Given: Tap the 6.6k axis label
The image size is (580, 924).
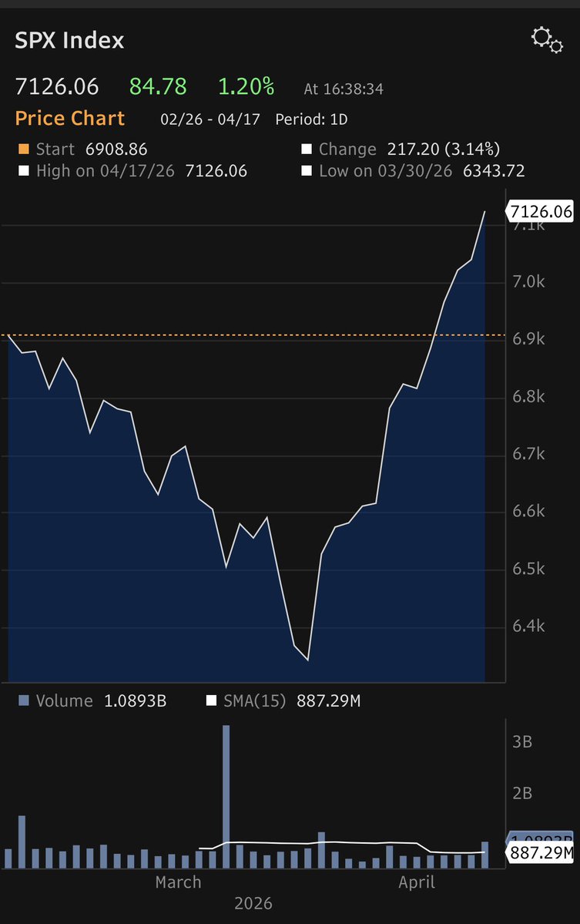Looking at the screenshot, I should coord(528,511).
